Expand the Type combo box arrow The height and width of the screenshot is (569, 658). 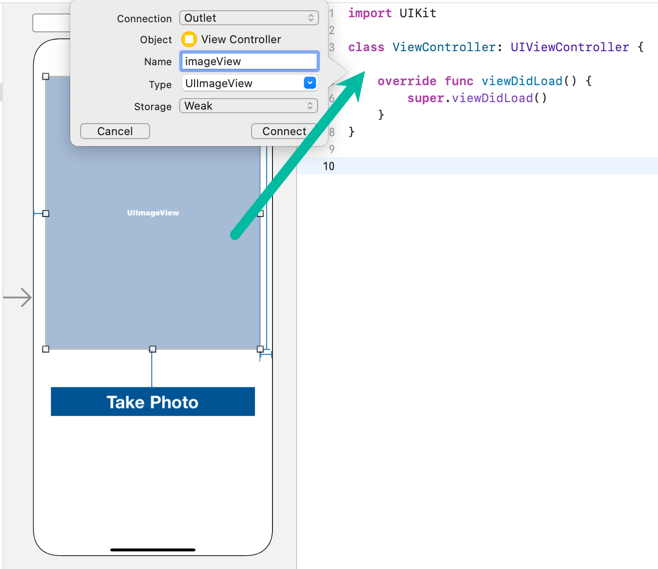310,83
